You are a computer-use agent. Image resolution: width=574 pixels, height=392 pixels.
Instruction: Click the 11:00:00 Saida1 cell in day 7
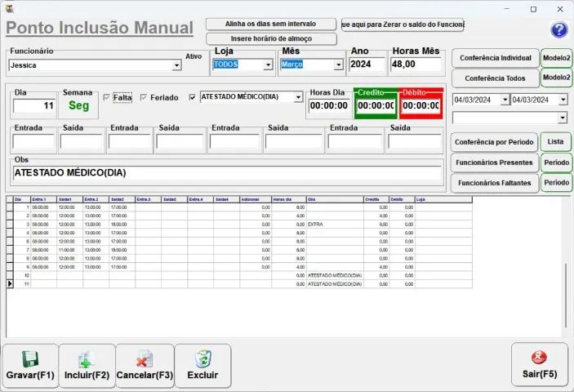[69, 250]
